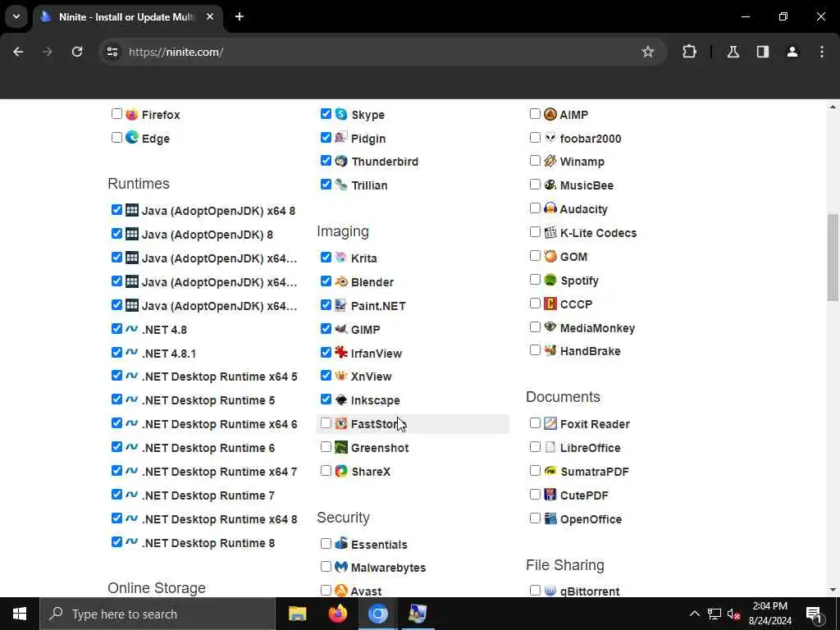
Task: Click the scrollbar down arrow
Action: (833, 590)
